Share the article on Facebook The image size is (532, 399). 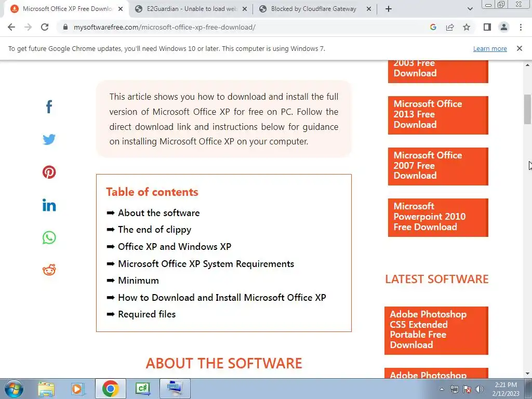click(x=49, y=107)
